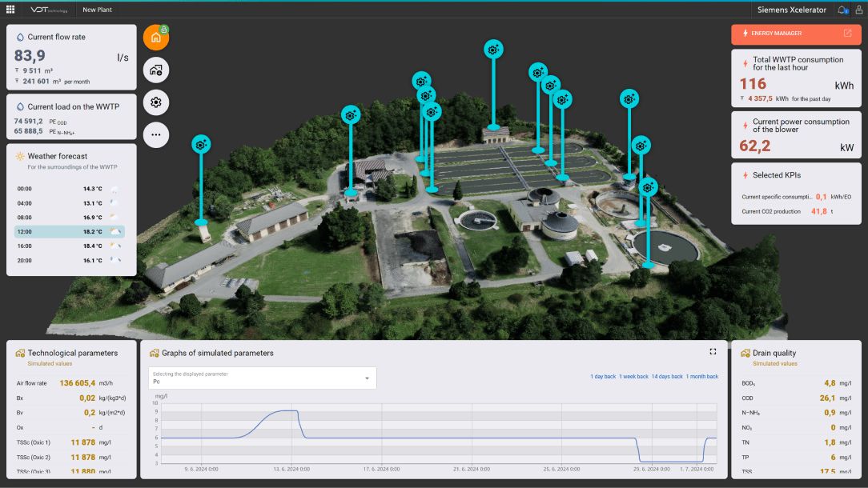
Task: Click the leftmost equipment marker on map
Action: pos(201,144)
